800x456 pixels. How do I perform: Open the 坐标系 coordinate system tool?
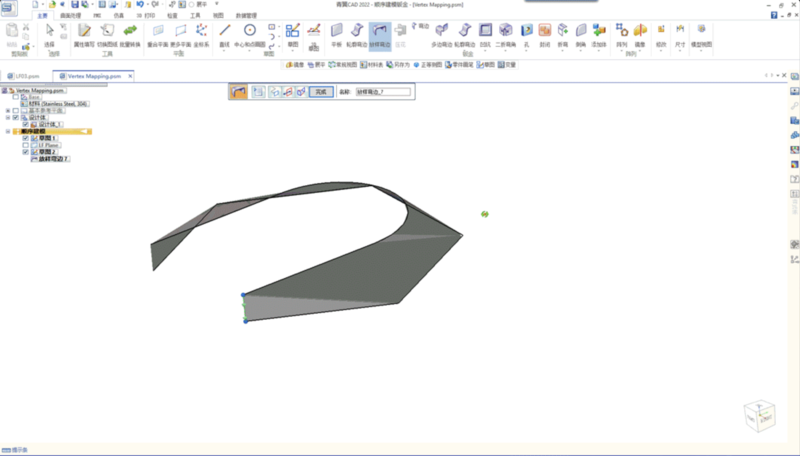(201, 33)
